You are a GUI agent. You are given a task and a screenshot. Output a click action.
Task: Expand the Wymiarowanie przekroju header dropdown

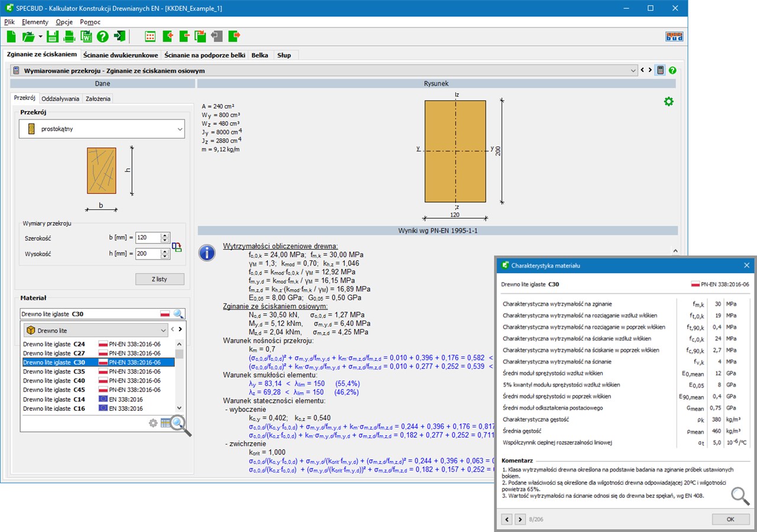(633, 70)
